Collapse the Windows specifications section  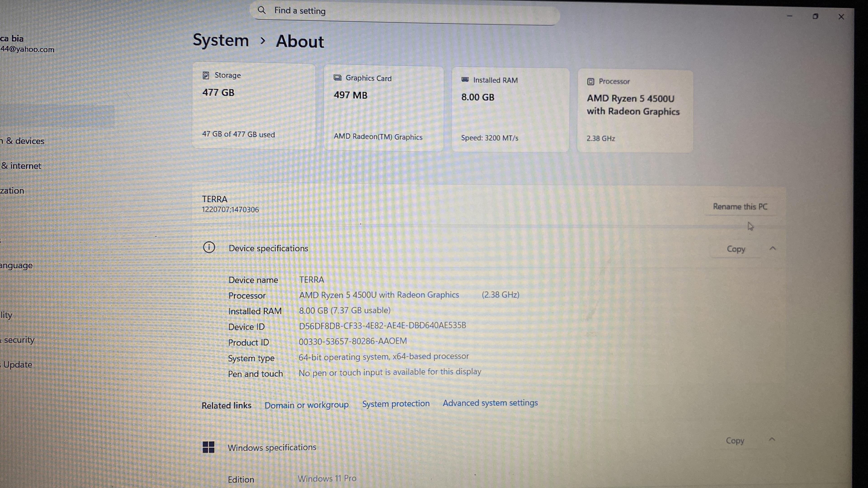point(772,439)
